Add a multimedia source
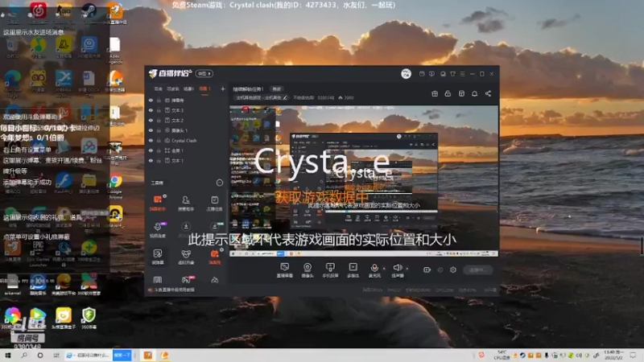This screenshot has width=644, height=362. click(353, 270)
